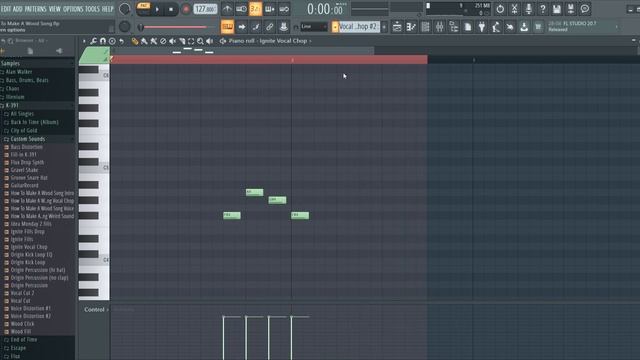Click the 127 tempo field
The image size is (640, 360).
click(205, 9)
